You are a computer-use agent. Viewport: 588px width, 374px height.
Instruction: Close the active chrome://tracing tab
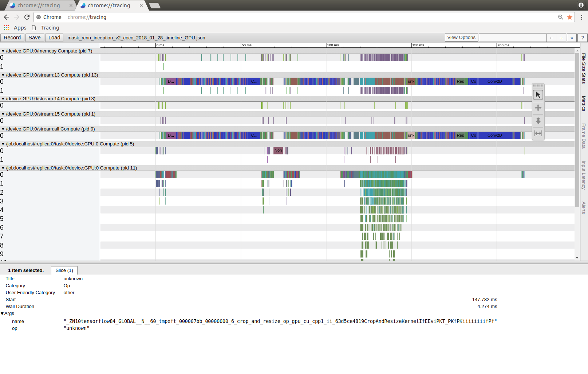(x=141, y=5)
